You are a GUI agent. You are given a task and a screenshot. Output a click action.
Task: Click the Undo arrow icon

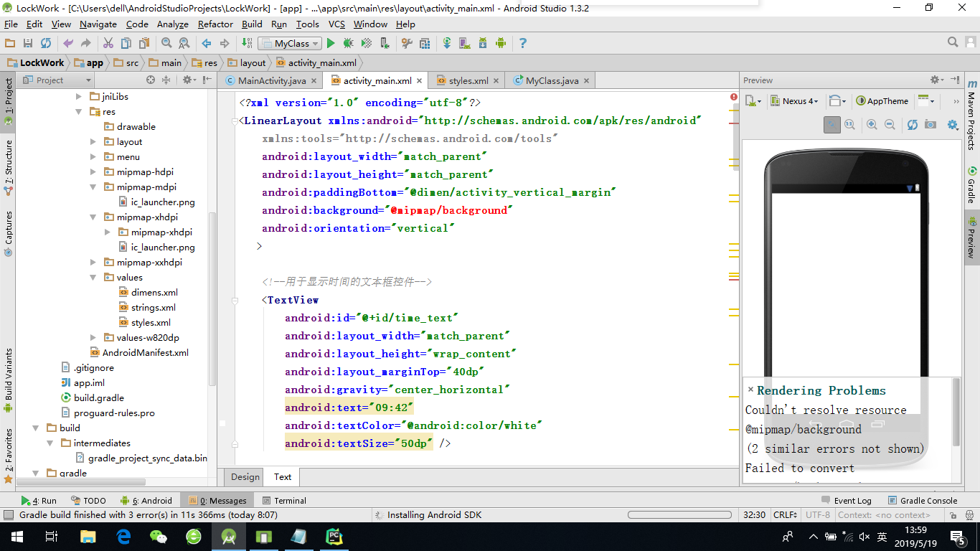[68, 44]
